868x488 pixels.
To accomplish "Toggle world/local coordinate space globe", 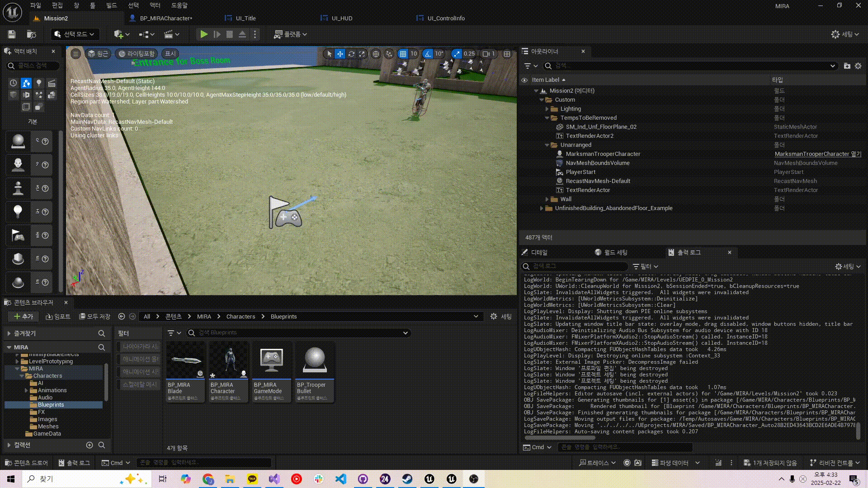I will coord(376,54).
